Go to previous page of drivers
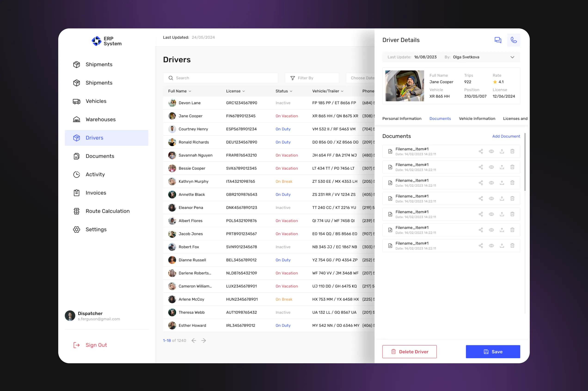The image size is (588, 391). [194, 341]
